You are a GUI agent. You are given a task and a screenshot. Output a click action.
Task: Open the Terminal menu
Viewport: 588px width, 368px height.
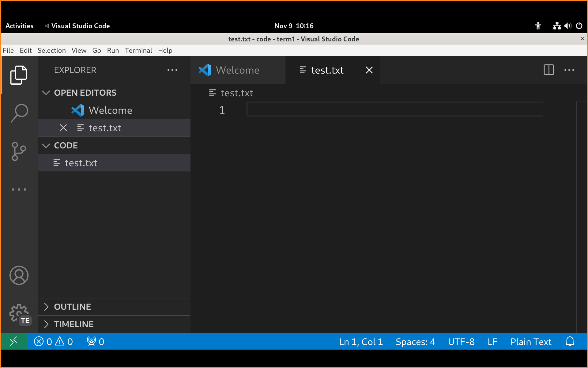(138, 51)
